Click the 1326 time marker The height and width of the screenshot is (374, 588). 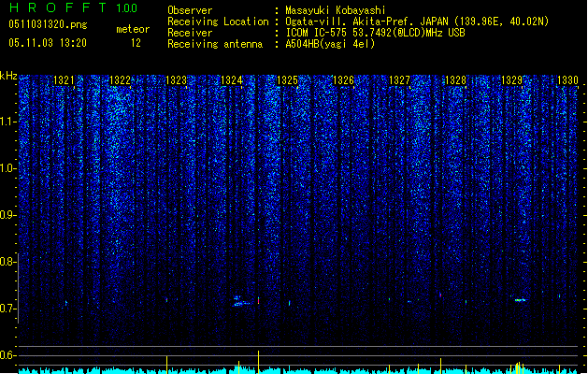pos(343,80)
